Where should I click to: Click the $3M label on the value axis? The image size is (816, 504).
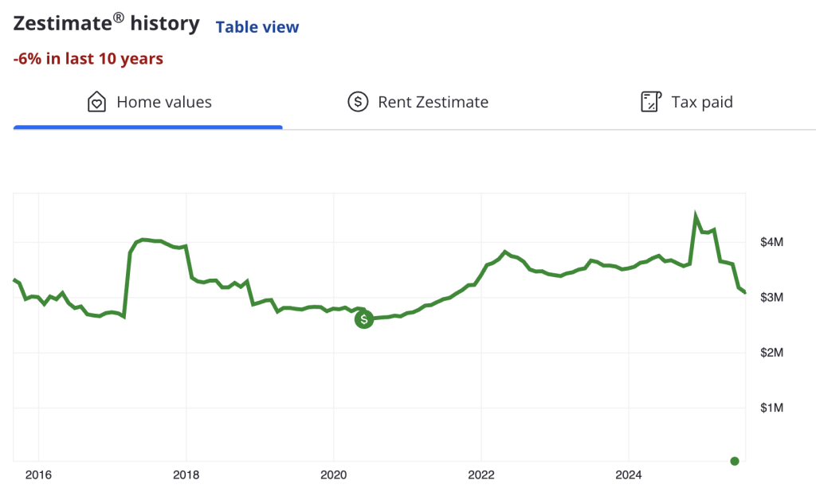(773, 297)
